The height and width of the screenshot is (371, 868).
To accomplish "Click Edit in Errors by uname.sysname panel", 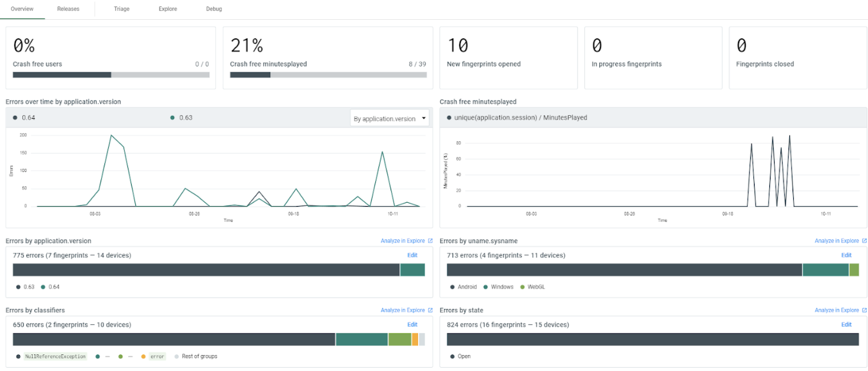I will pyautogui.click(x=846, y=255).
